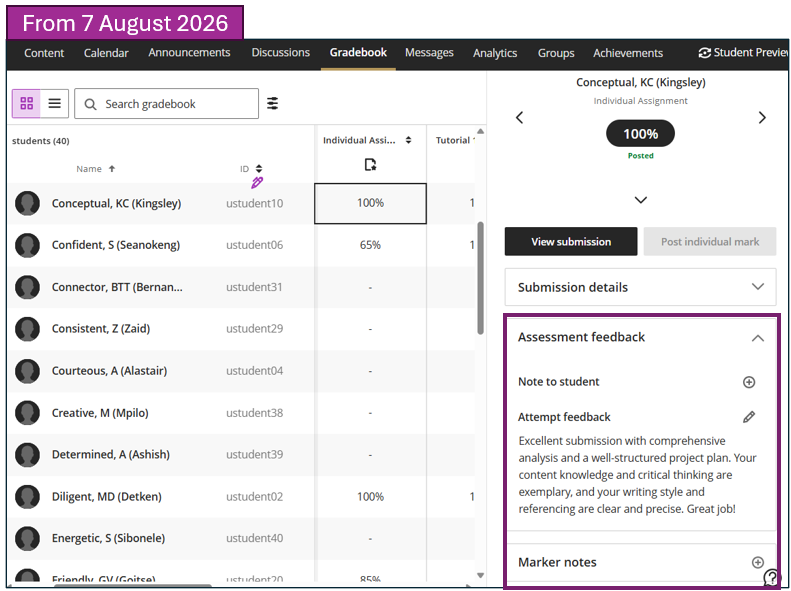Click scrollbar down arrow in gradebook

(x=481, y=575)
